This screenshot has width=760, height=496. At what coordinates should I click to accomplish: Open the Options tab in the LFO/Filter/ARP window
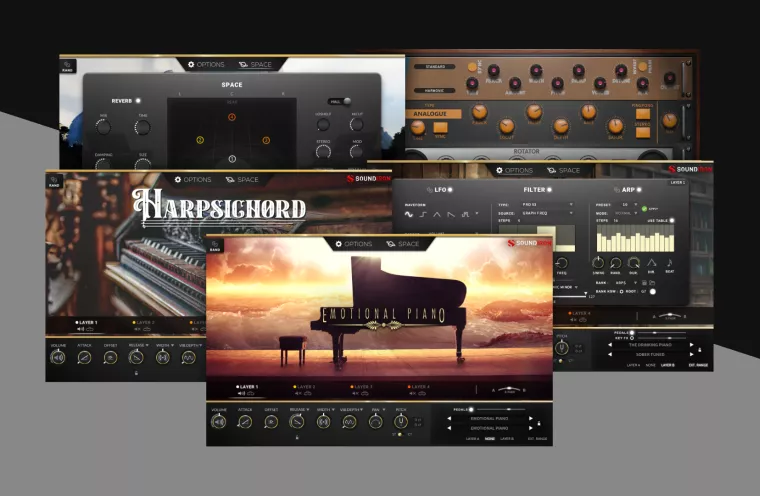(514, 170)
